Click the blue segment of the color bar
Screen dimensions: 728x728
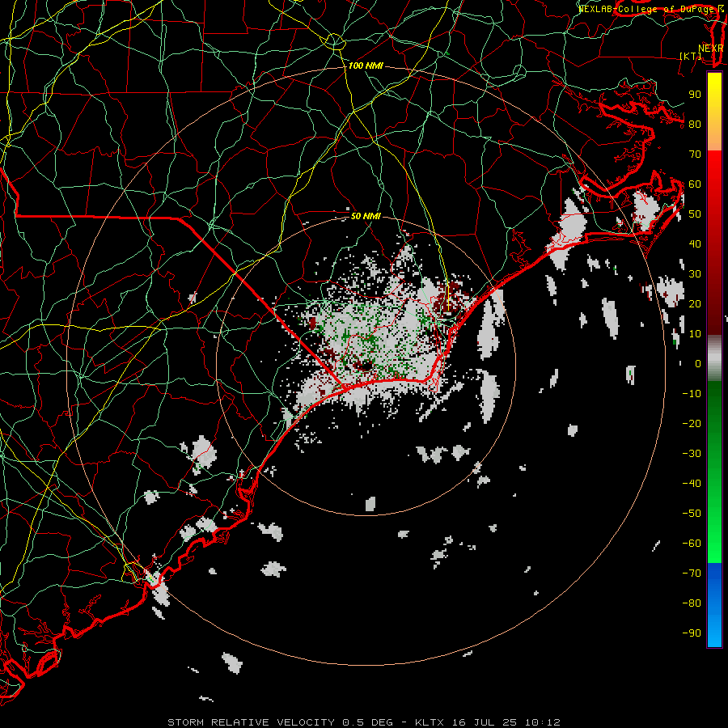pos(714,605)
